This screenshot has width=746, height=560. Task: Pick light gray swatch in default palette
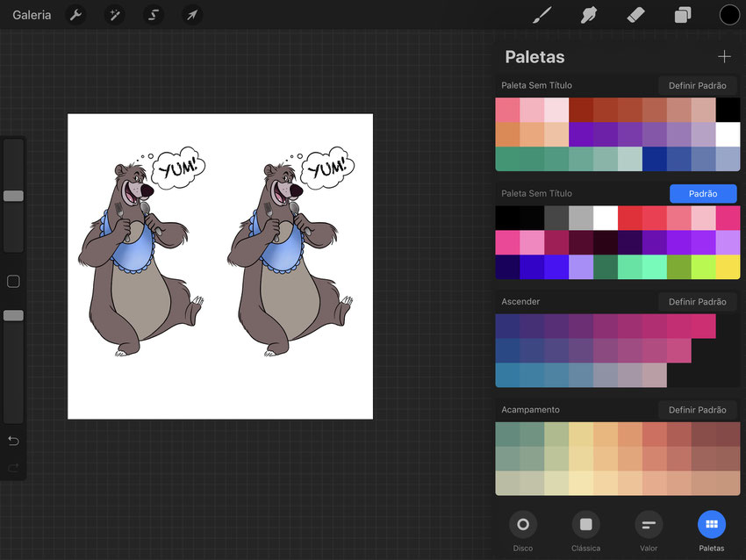[581, 218]
